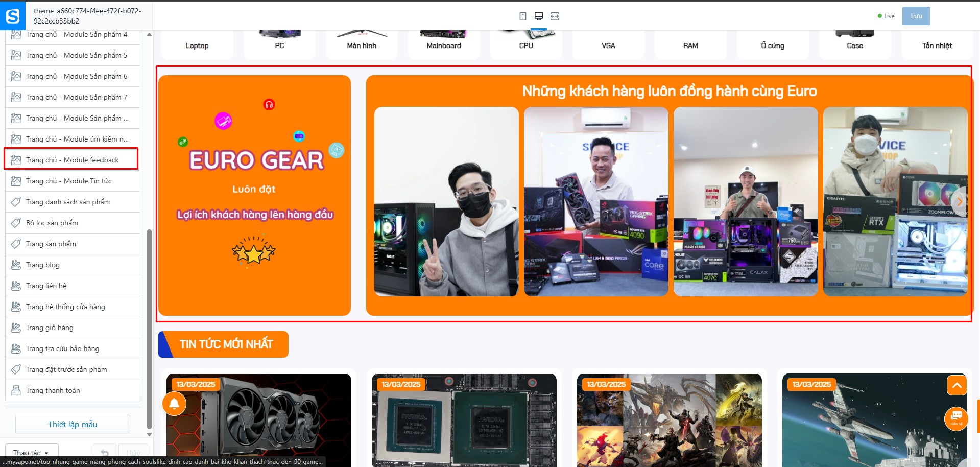The width and height of the screenshot is (980, 467).
Task: Click the 'Những khách hàng luôn đồng hành' heading
Action: pyautogui.click(x=670, y=91)
